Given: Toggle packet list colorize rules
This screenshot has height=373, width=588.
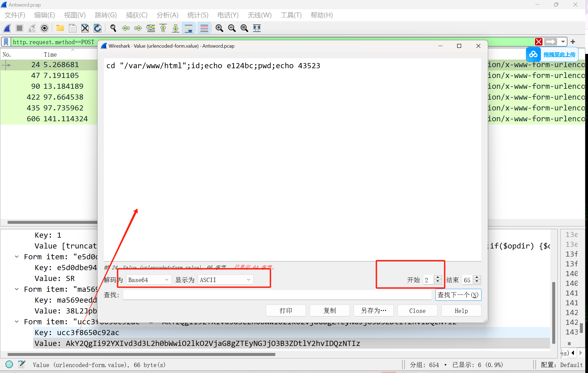Looking at the screenshot, I should 204,28.
